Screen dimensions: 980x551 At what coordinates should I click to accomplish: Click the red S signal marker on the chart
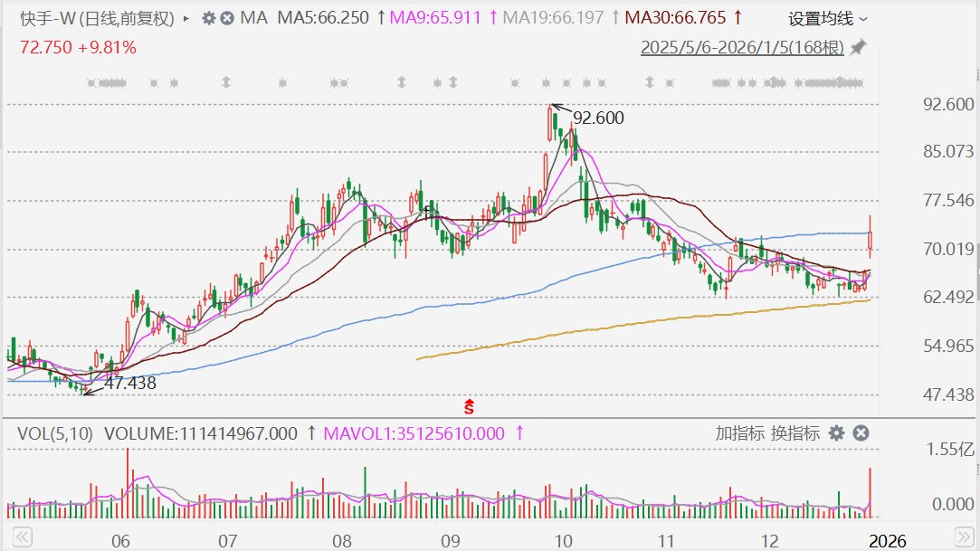[470, 406]
